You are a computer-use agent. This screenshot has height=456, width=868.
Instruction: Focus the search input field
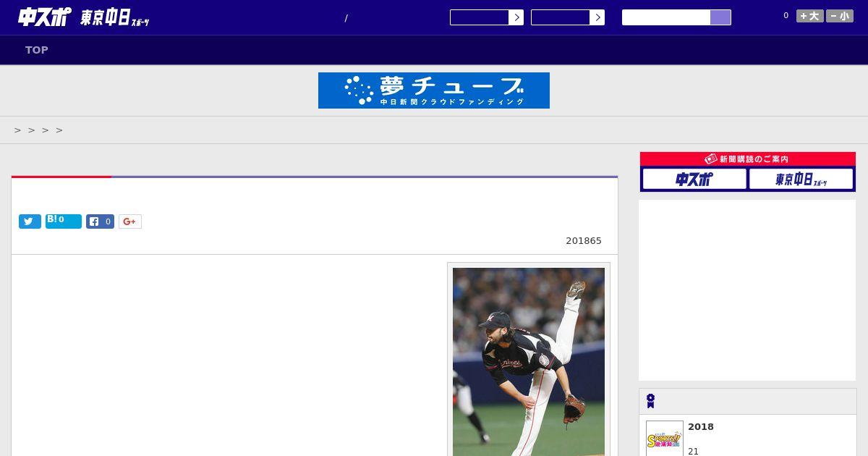[666, 17]
